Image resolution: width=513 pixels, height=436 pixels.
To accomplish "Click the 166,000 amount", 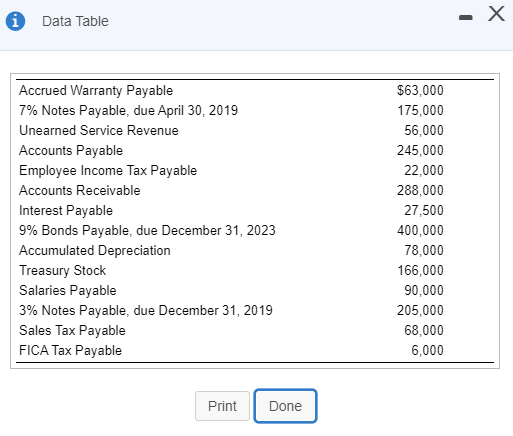I will [x=420, y=270].
